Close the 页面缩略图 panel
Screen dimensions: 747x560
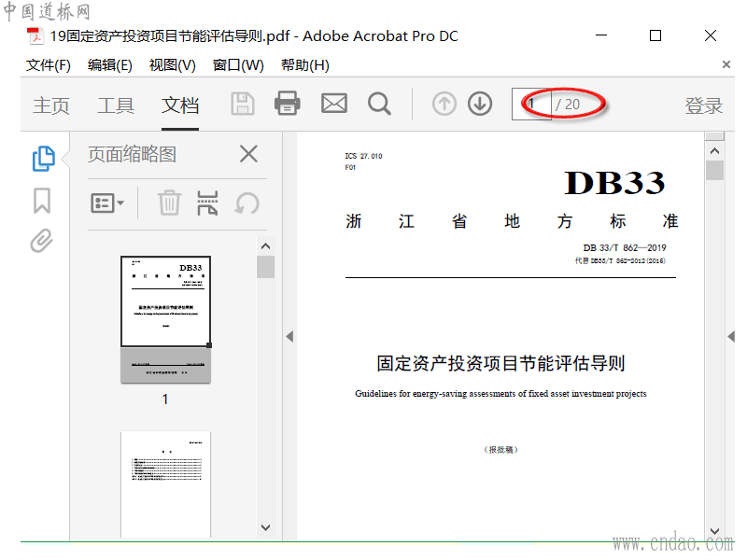click(248, 154)
